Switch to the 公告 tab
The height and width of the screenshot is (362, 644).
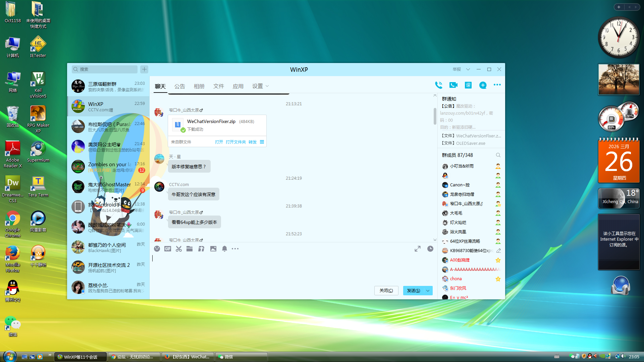click(179, 86)
